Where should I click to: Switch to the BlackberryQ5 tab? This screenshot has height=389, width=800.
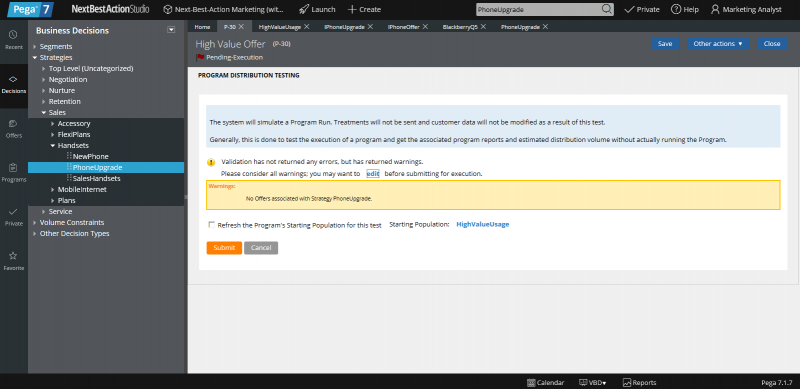[x=460, y=27]
